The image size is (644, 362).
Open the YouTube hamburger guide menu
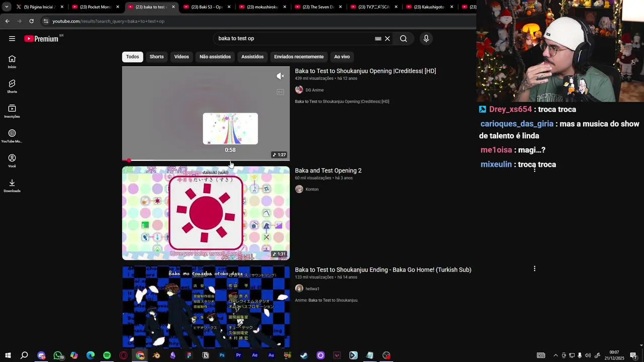pos(12,39)
